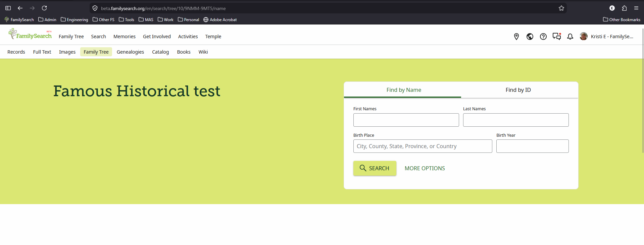Switch to the Records search tab
This screenshot has width=644, height=245.
[16, 52]
